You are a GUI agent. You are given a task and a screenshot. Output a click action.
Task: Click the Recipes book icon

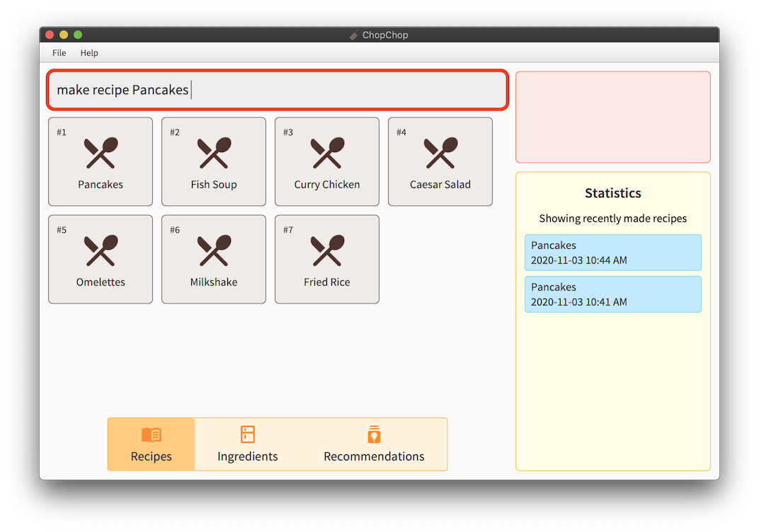[x=152, y=435]
